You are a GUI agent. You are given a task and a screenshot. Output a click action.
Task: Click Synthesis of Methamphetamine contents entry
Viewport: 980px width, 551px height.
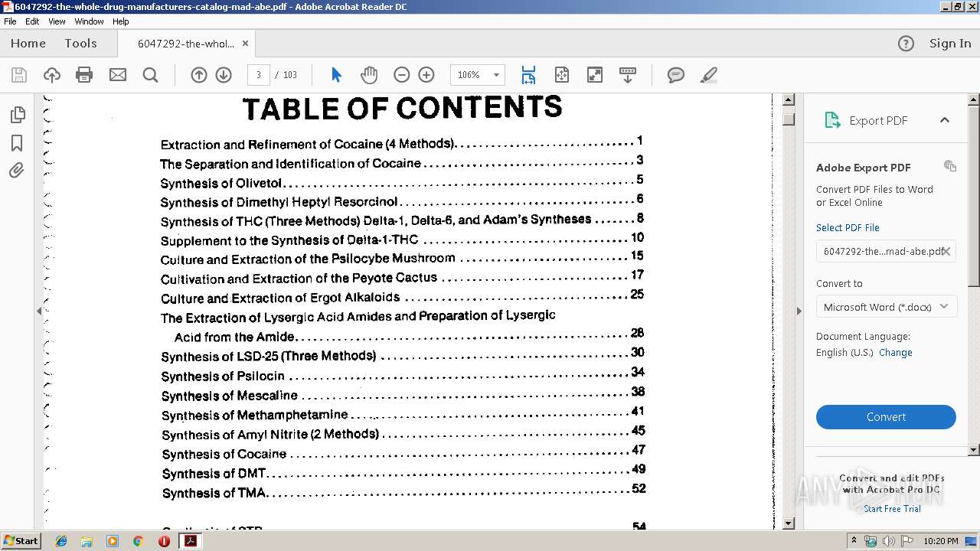[x=403, y=414]
